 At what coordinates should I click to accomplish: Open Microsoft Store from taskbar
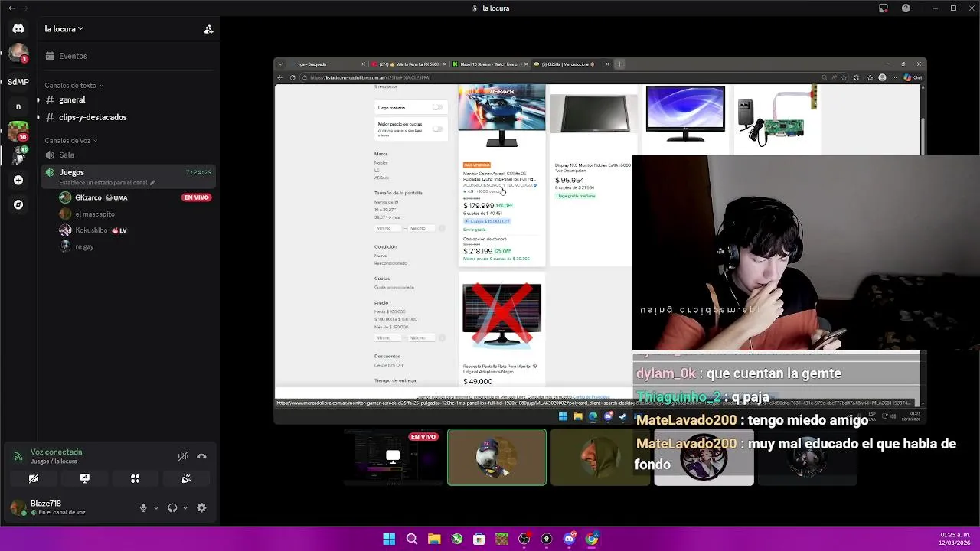(x=479, y=539)
